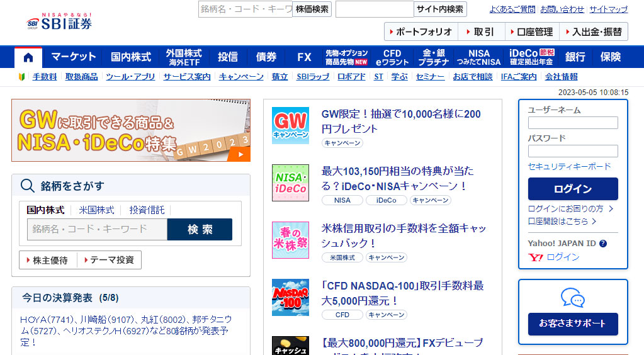Focus the site search input field
Viewport: 644px width, 355px height.
[375, 9]
